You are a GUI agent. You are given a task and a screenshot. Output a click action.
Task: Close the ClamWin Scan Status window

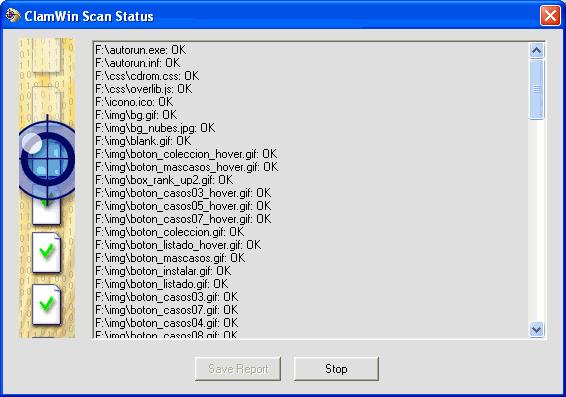coord(550,16)
